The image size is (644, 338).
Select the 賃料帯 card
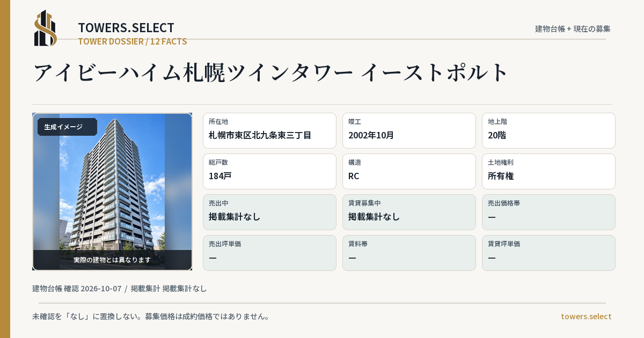pyautogui.click(x=409, y=253)
